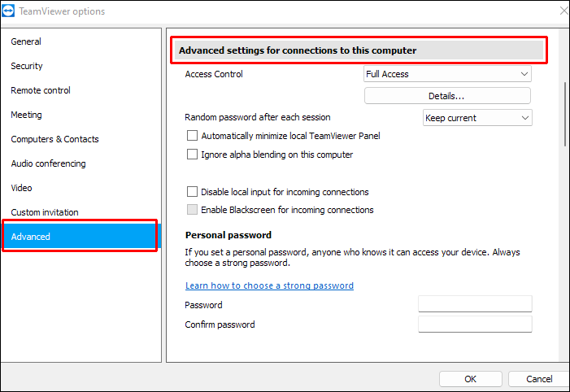Select Remote control in the sidebar
570x392 pixels.
(41, 90)
